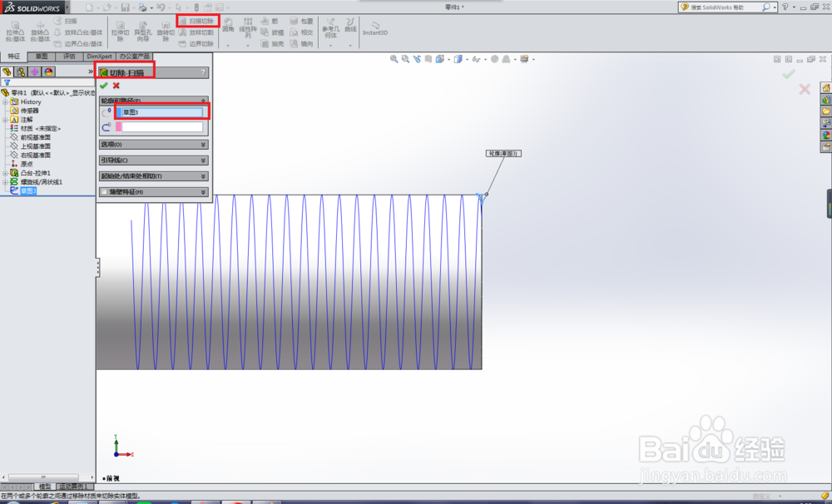The width and height of the screenshot is (832, 504).
Task: Toggle Instant3D
Action: click(x=375, y=28)
